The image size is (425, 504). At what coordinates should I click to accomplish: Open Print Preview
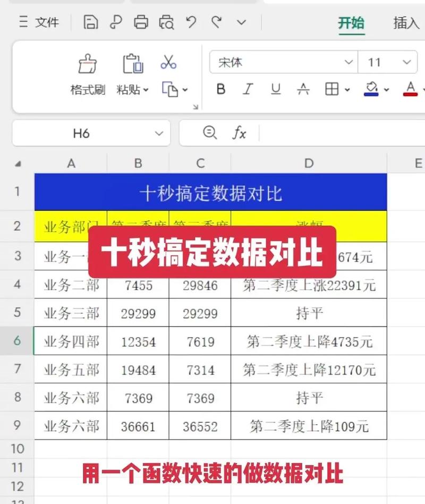point(166,22)
